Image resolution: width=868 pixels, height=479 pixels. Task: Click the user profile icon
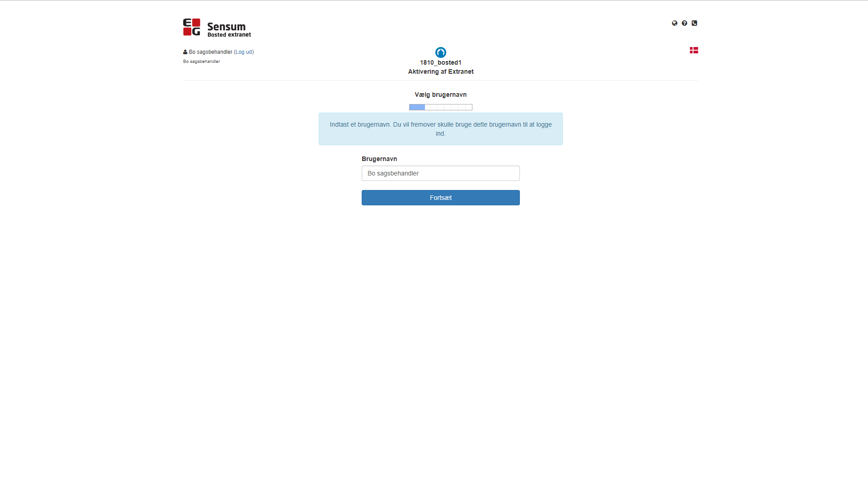click(185, 52)
